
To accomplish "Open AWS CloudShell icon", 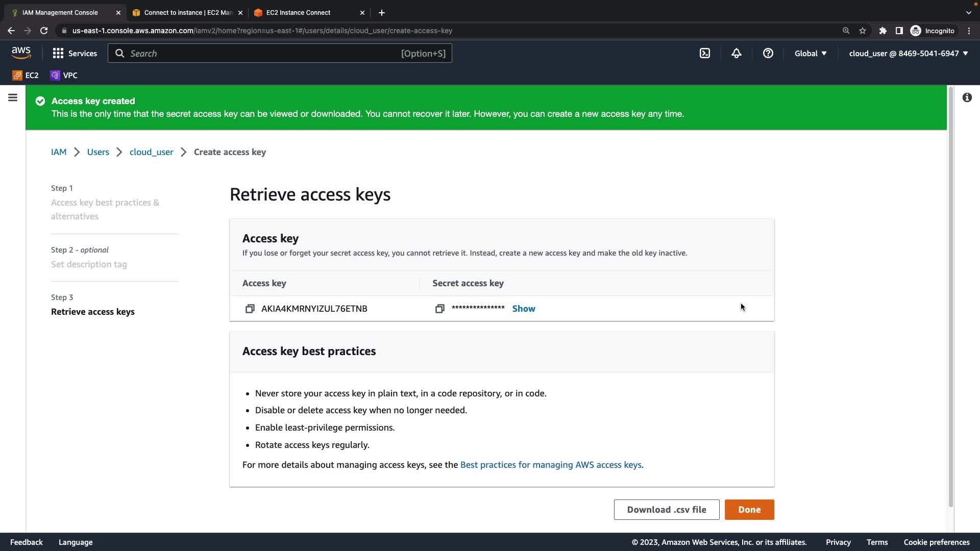I will pos(704,54).
